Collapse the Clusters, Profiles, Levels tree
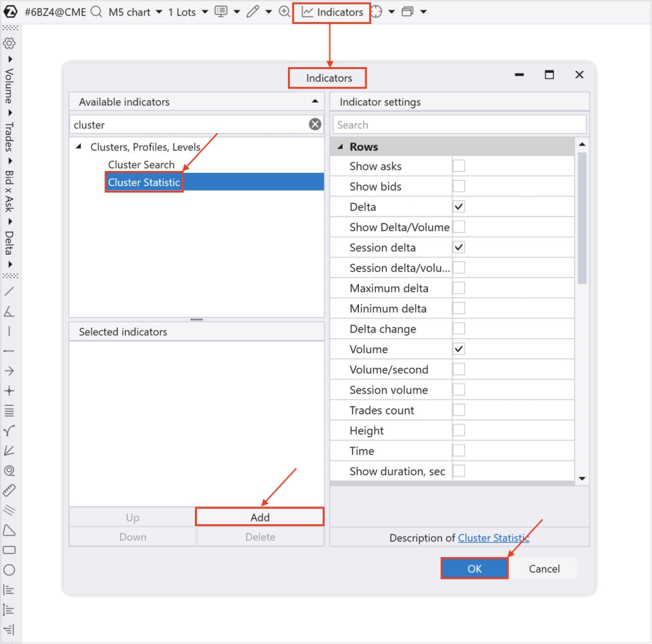Viewport: 652px width, 644px height. point(78,146)
